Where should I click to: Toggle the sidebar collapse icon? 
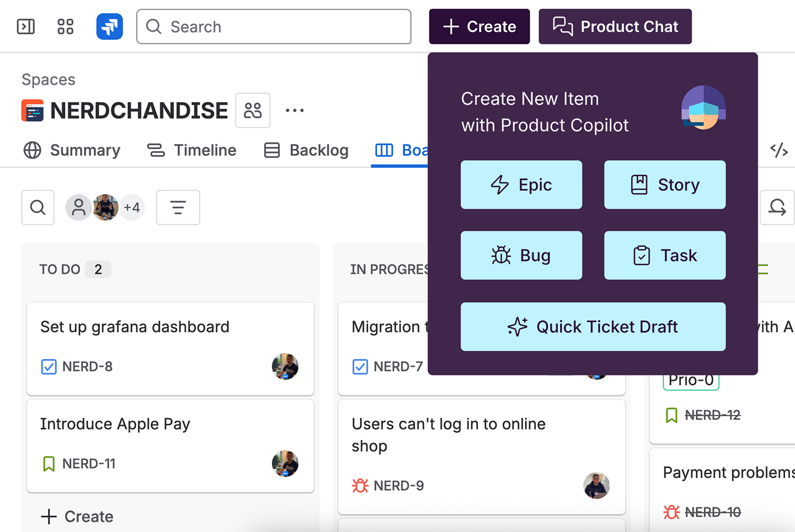click(x=26, y=26)
